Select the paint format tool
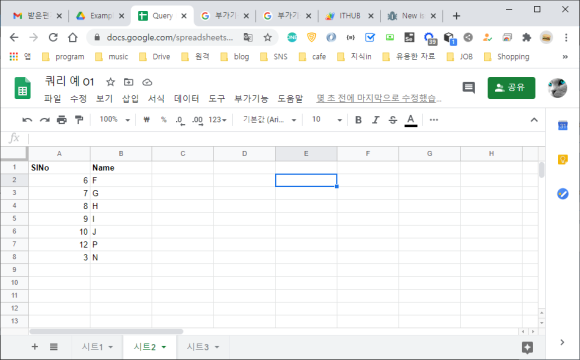The height and width of the screenshot is (360, 580). pos(79,120)
